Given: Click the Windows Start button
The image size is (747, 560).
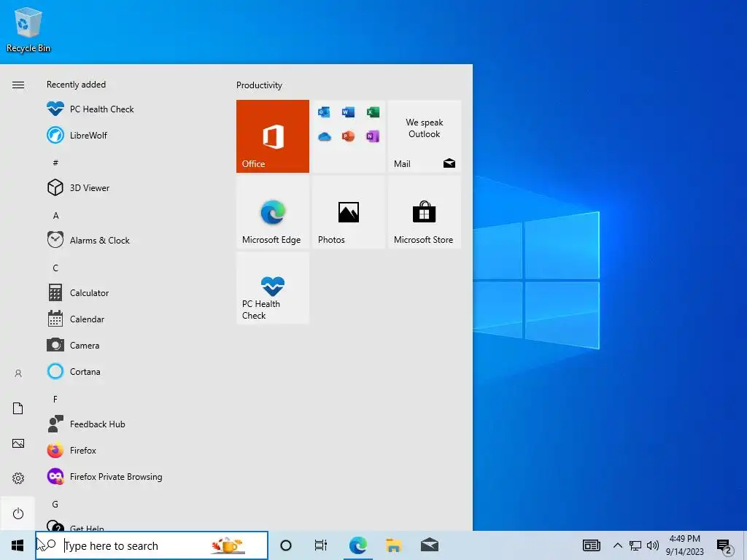Looking at the screenshot, I should coord(18,545).
